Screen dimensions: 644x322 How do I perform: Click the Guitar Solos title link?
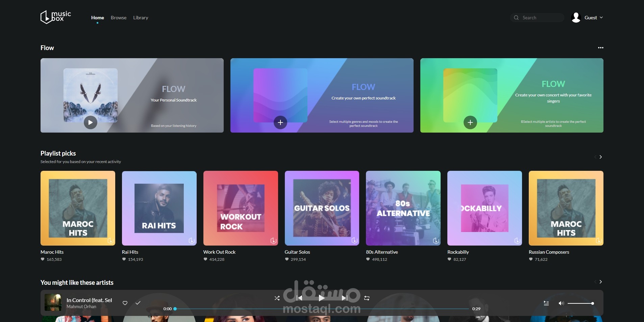point(297,252)
